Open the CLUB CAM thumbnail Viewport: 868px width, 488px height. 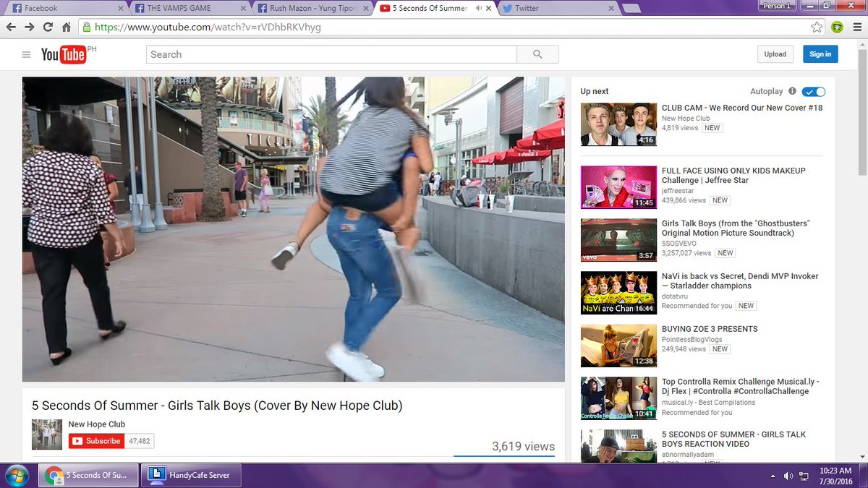pyautogui.click(x=618, y=124)
